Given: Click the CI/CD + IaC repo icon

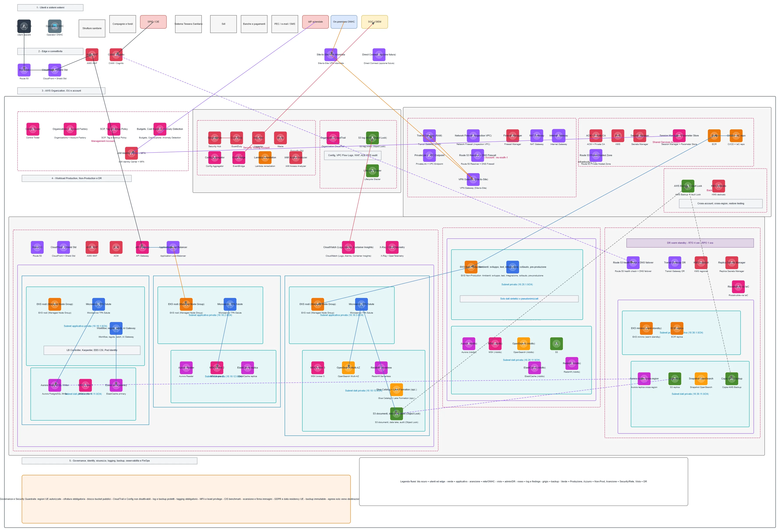Looking at the screenshot, I should tap(736, 136).
